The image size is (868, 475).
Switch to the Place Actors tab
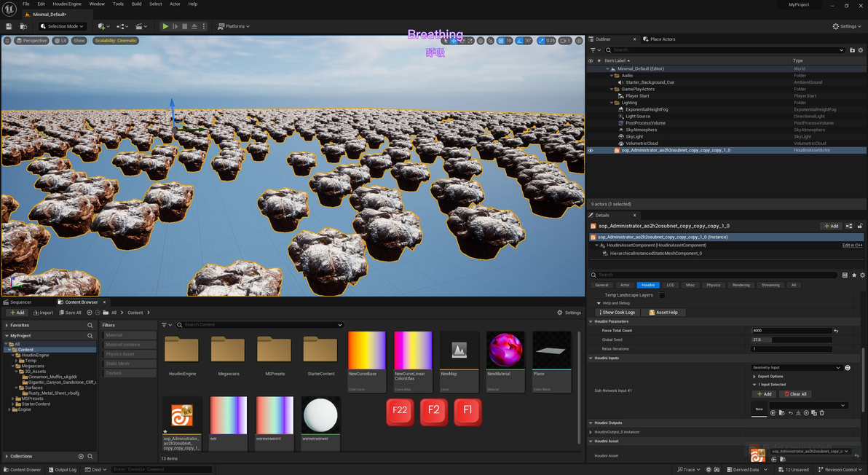coord(662,39)
